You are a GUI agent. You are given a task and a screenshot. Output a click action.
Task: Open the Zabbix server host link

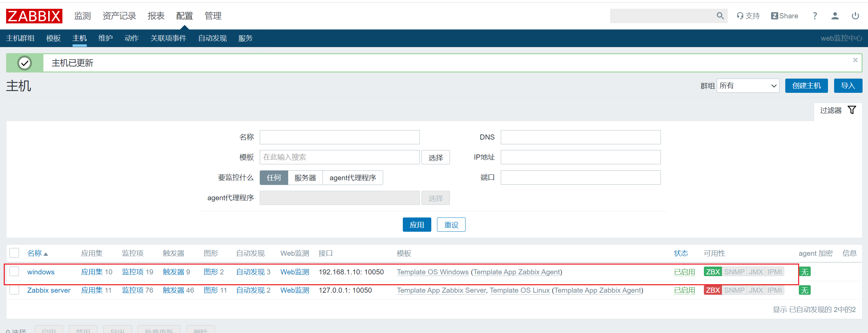coord(49,290)
